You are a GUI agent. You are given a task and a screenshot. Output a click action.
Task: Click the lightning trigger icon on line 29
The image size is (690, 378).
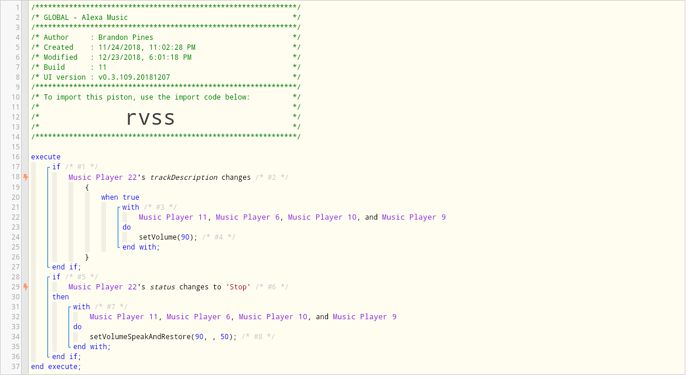coord(26,287)
